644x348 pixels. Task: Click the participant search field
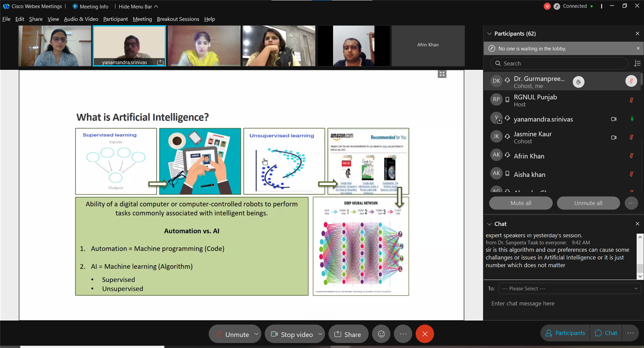pyautogui.click(x=559, y=63)
